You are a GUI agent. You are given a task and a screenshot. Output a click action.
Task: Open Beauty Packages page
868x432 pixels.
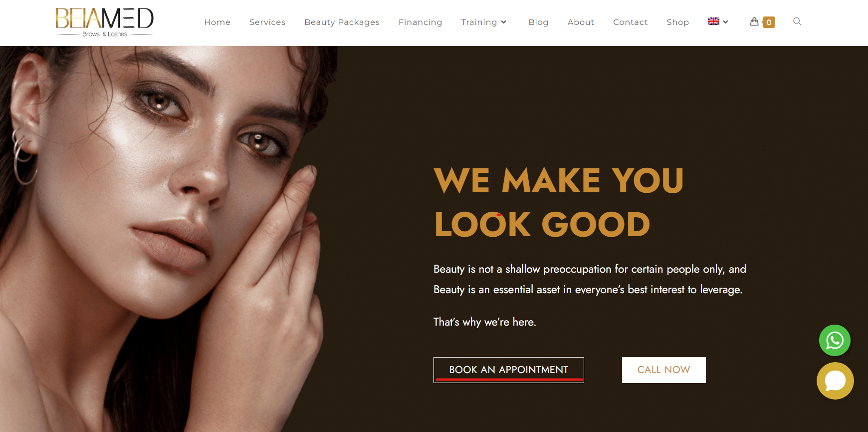[342, 22]
